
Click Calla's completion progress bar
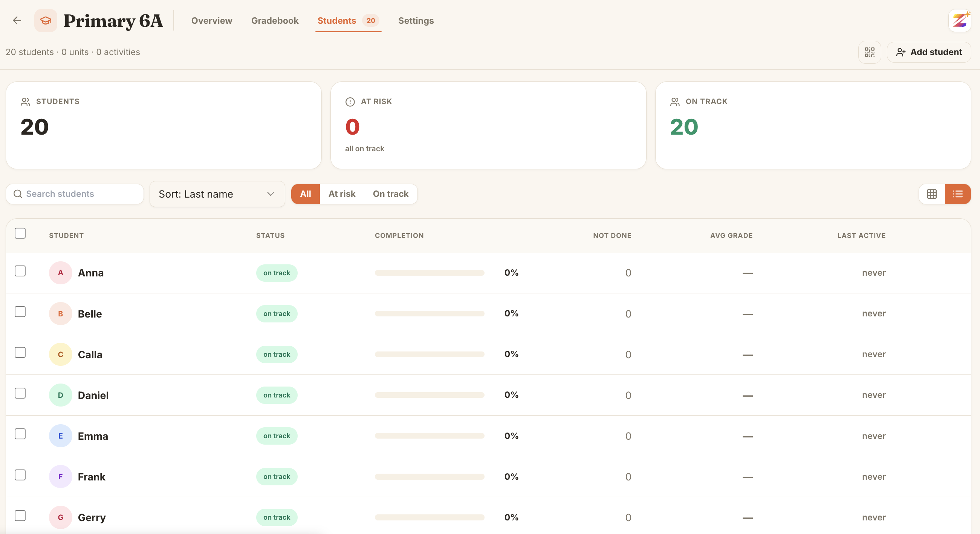point(429,354)
